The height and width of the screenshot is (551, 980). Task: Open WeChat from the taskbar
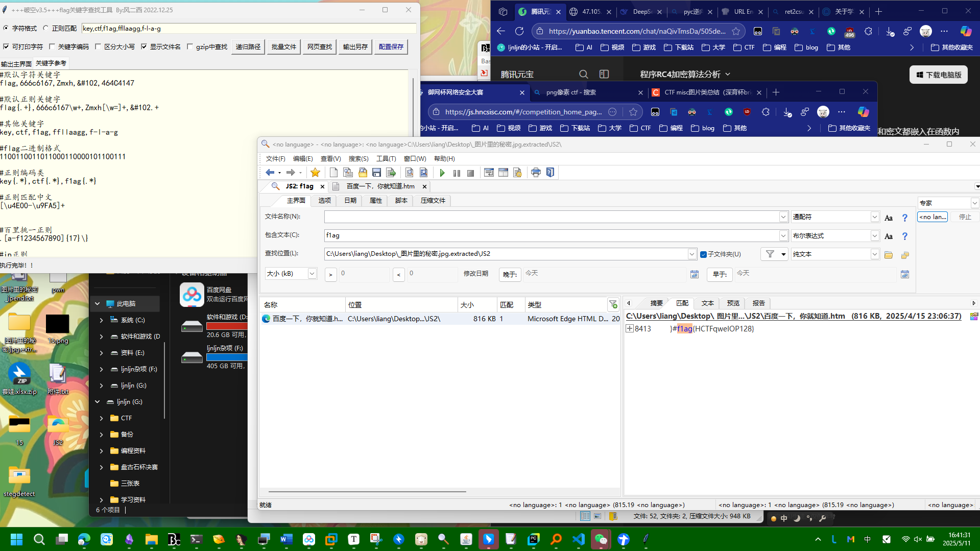[x=601, y=539]
